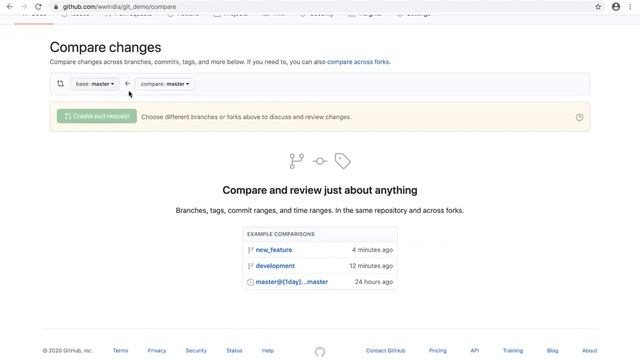This screenshot has width=640, height=360.
Task: Open Status link in footer
Action: click(234, 351)
